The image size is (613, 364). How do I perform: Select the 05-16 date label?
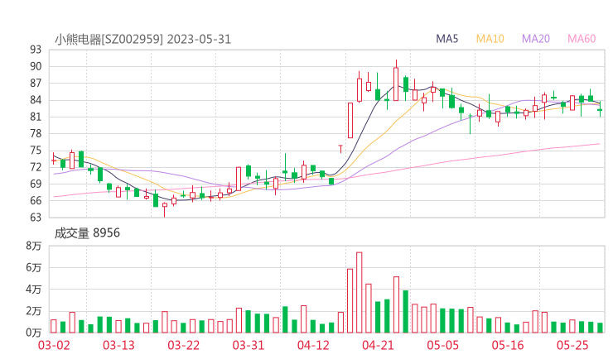pyautogui.click(x=508, y=345)
